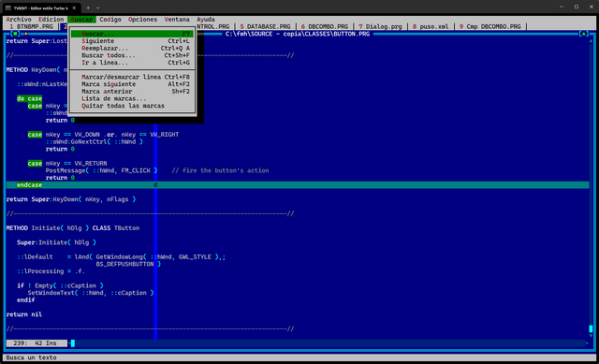Open the terminal profile dropdown chevron
The width and height of the screenshot is (599, 364).
pyautogui.click(x=97, y=7)
